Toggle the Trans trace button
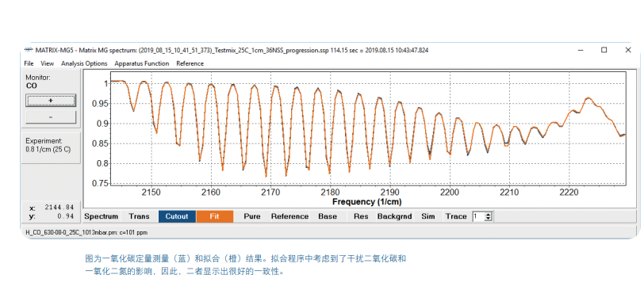644x290 pixels. pyautogui.click(x=139, y=216)
